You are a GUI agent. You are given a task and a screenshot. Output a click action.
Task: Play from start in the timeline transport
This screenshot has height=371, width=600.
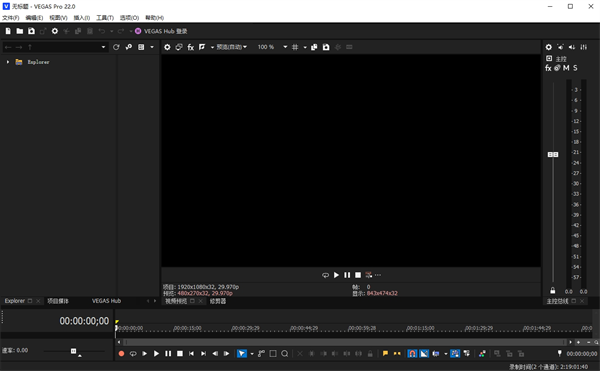click(x=144, y=354)
